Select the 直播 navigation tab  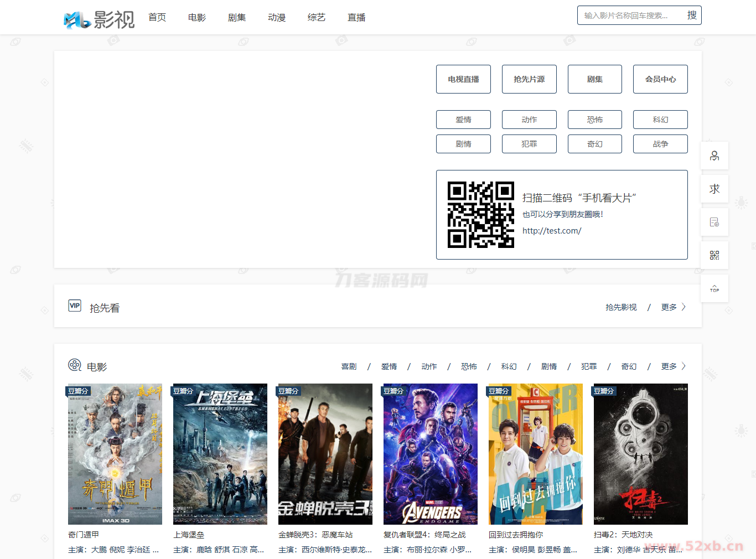(356, 17)
